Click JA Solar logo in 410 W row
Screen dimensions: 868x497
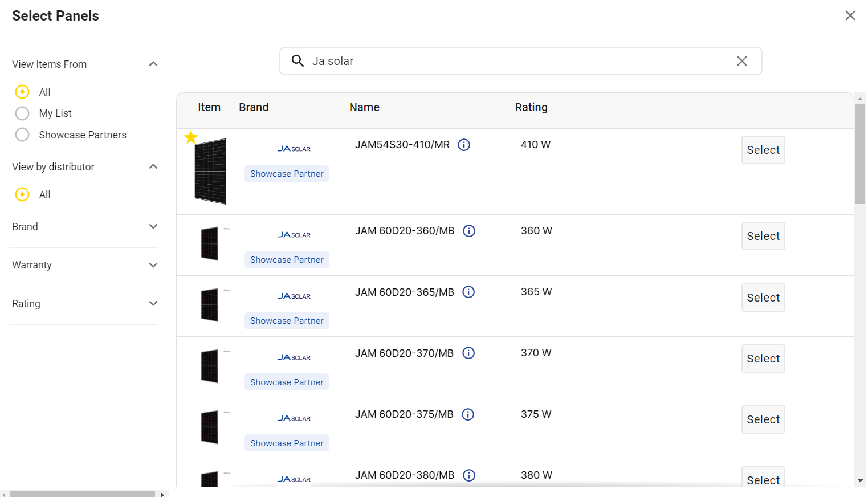click(294, 149)
